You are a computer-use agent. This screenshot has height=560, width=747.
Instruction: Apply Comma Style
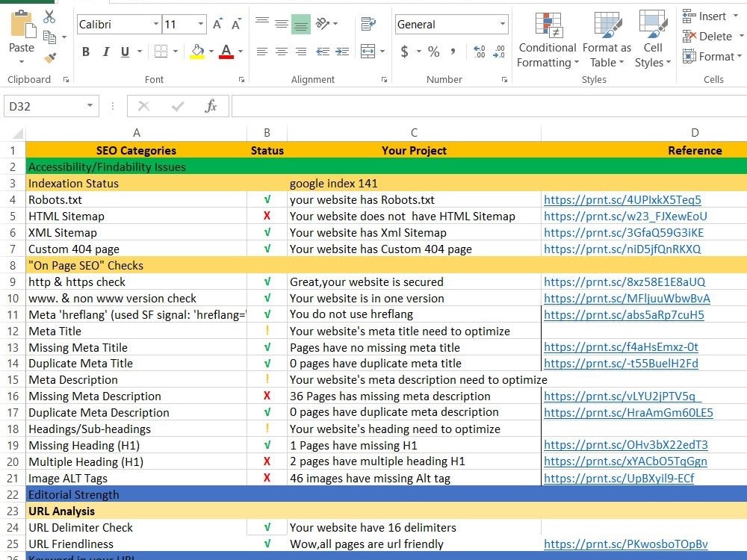[x=453, y=52]
